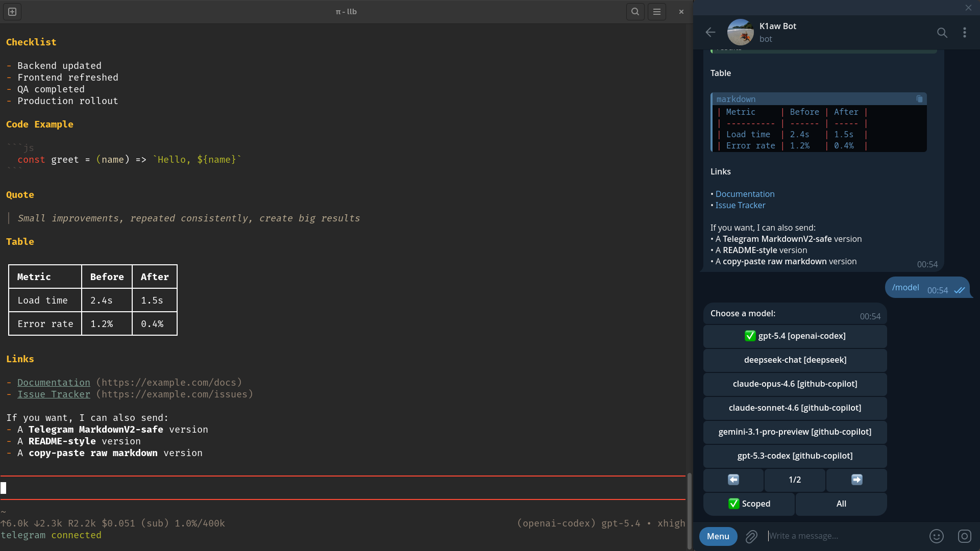Go to previous model page arrow
The height and width of the screenshot is (551, 980).
pos(733,480)
